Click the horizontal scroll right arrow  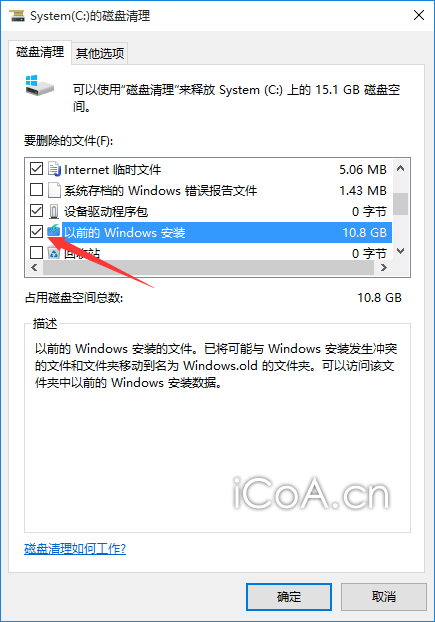point(383,268)
